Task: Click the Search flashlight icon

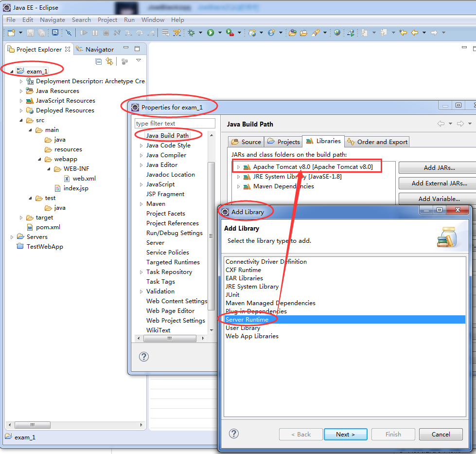Action: tap(316, 33)
